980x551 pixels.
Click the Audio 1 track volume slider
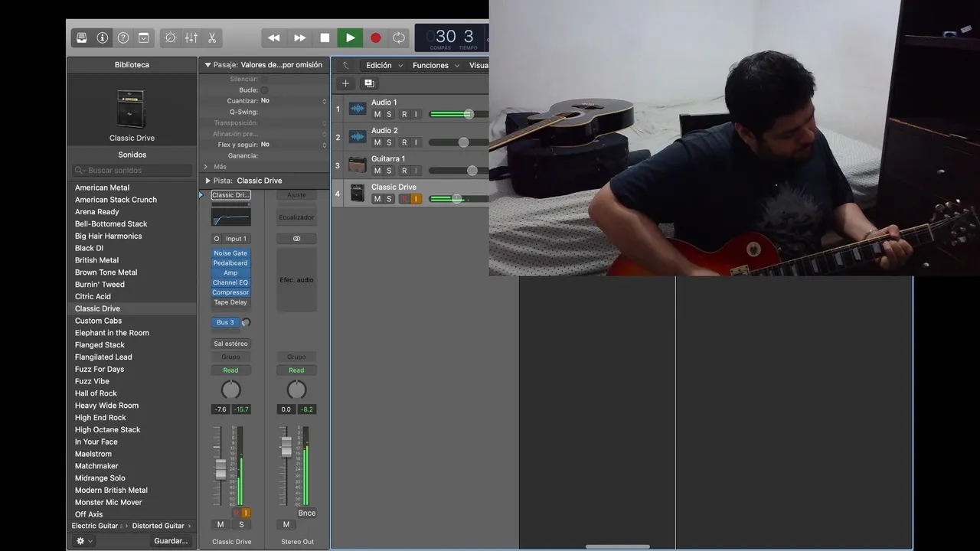pyautogui.click(x=459, y=114)
